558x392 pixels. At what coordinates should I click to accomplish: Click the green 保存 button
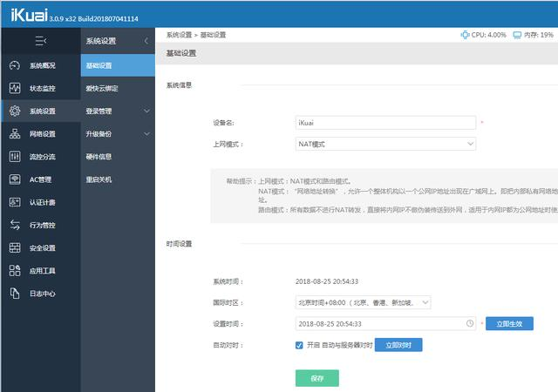click(317, 378)
